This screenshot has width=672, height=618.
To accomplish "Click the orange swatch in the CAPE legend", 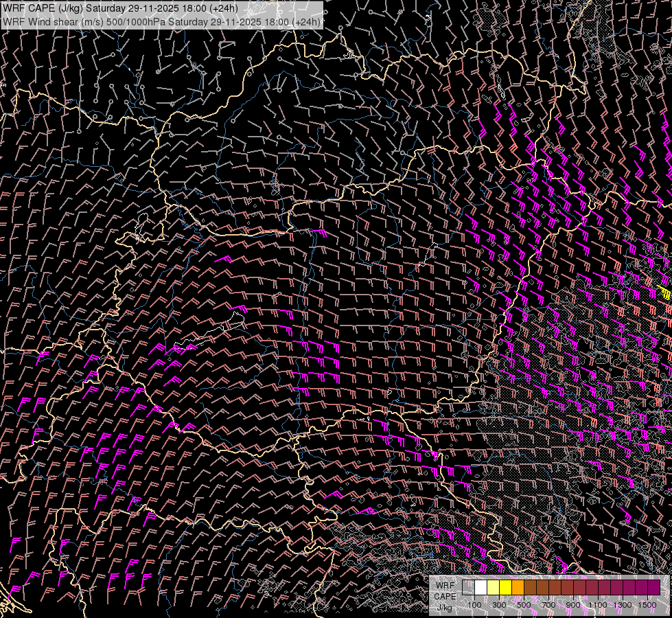I will click(x=518, y=587).
